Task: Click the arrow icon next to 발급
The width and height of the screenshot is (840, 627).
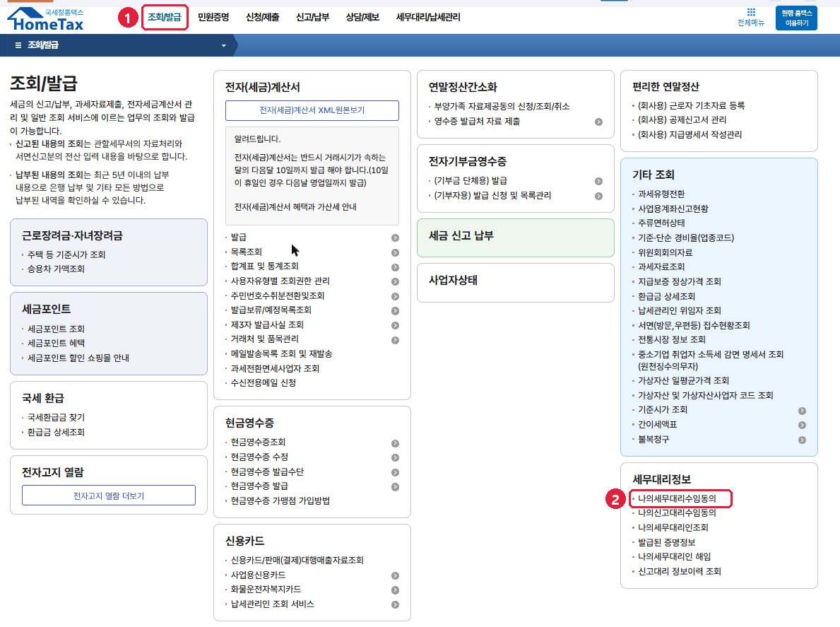Action: coord(395,238)
